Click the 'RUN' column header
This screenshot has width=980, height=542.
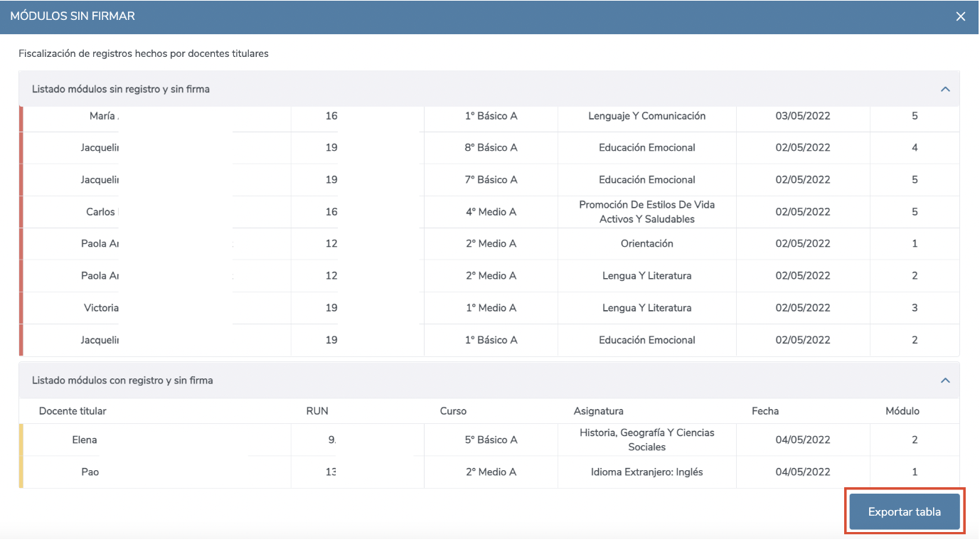317,411
